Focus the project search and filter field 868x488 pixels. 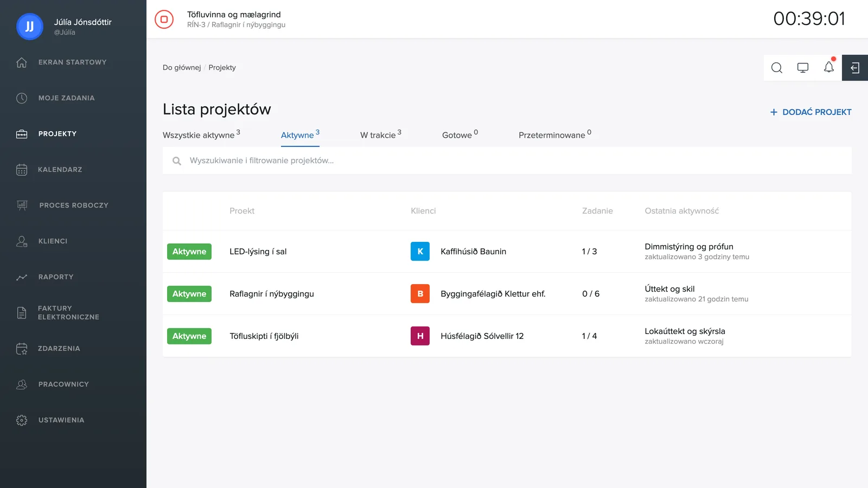click(507, 161)
